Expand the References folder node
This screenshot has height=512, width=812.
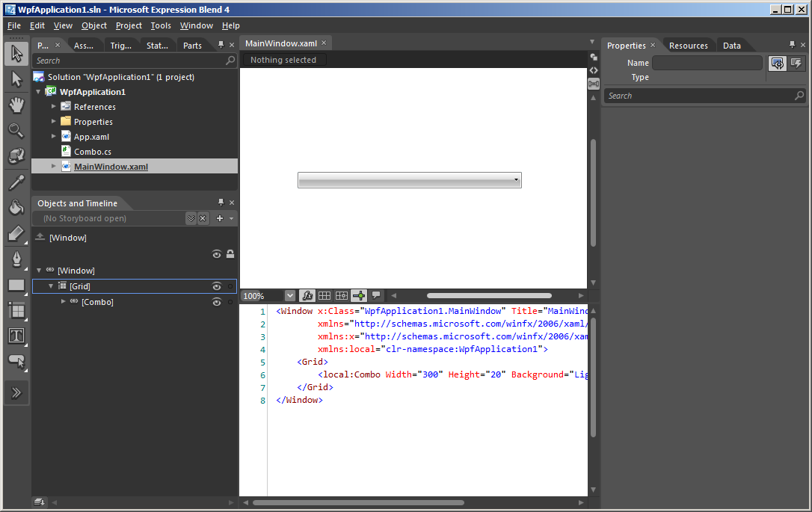(54, 107)
